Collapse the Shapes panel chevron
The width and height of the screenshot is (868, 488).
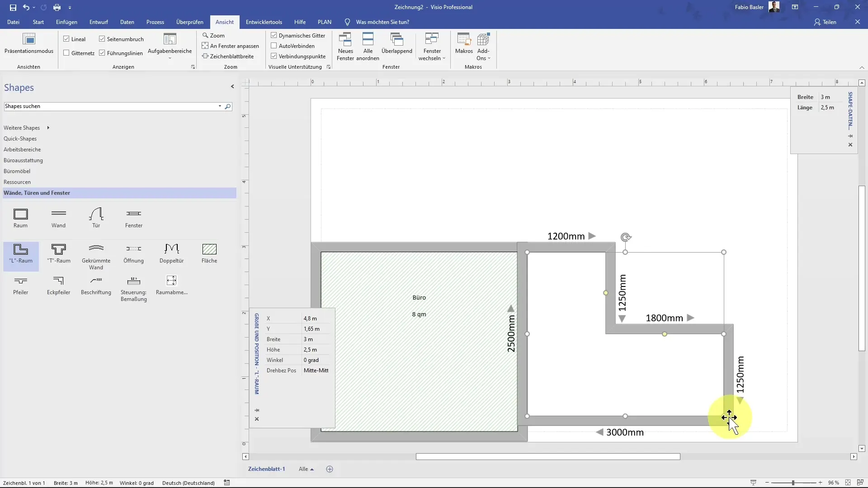[x=232, y=86]
